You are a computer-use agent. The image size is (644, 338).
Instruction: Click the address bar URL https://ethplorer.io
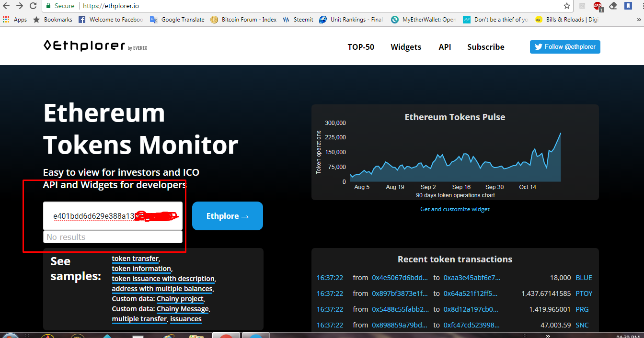(x=111, y=6)
